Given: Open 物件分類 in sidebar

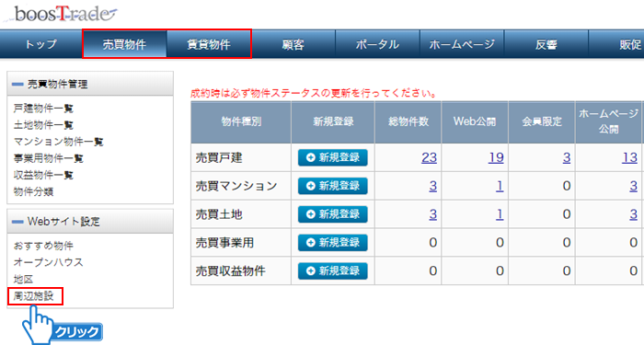Looking at the screenshot, I should (x=33, y=191).
